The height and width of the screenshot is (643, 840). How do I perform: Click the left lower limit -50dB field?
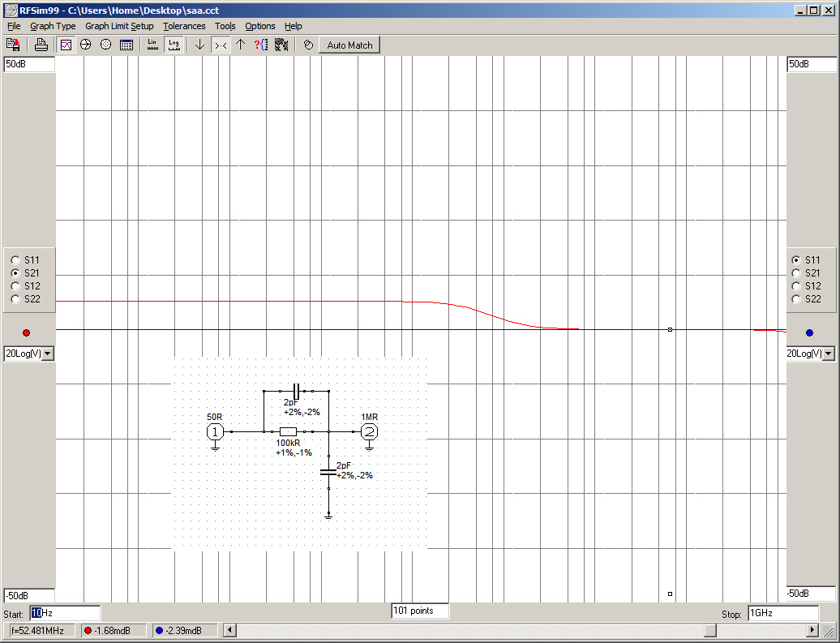pyautogui.click(x=29, y=596)
